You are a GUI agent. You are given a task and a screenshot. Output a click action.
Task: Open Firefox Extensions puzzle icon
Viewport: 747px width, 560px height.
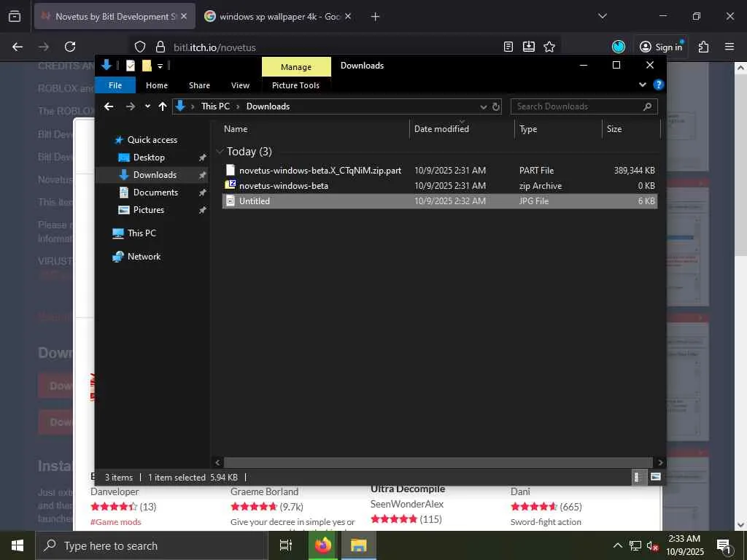[703, 47]
